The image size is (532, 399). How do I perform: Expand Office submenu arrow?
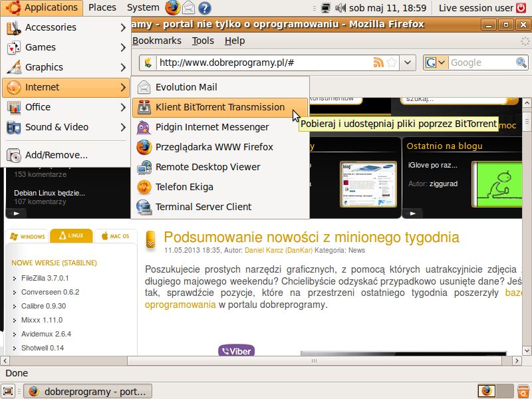(x=123, y=108)
